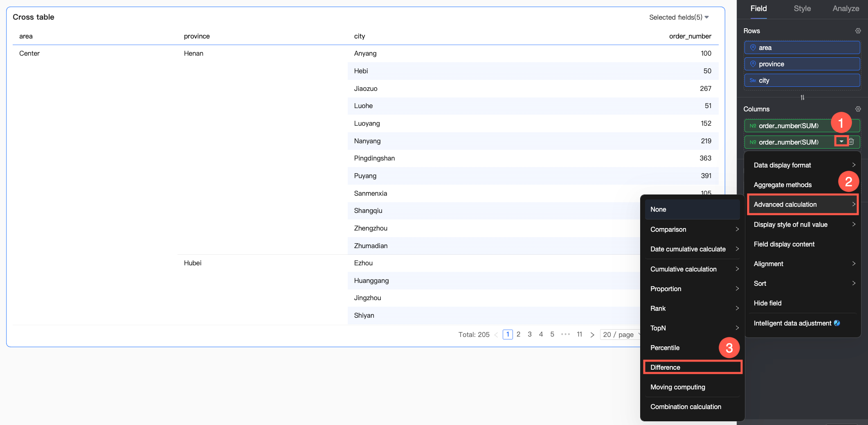This screenshot has width=868, height=425.
Task: Click Intelligent data adjustment info icon
Action: (837, 323)
